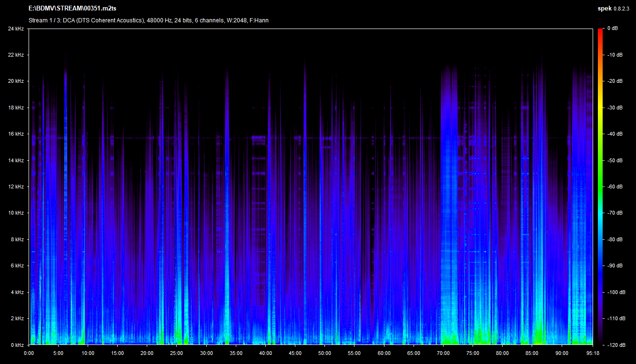Screen dimensions: 636x364
Task: Click the 16 kHz frequency axis label
Action: (x=16, y=134)
